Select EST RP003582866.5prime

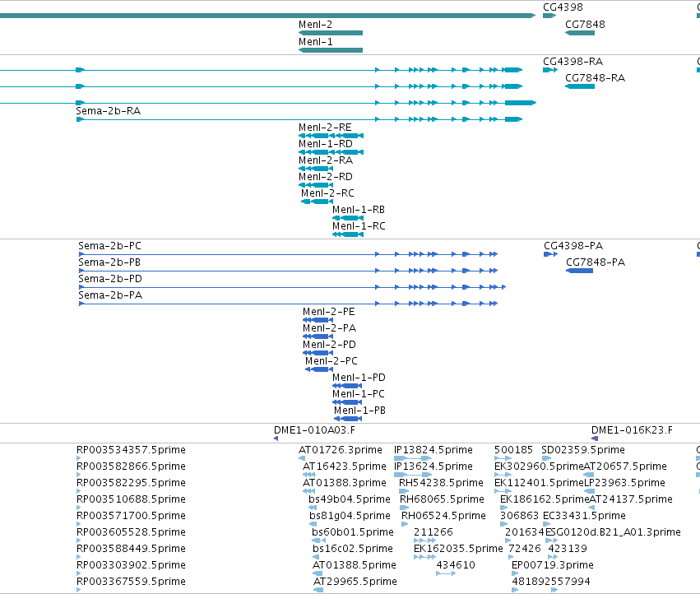pos(131,466)
